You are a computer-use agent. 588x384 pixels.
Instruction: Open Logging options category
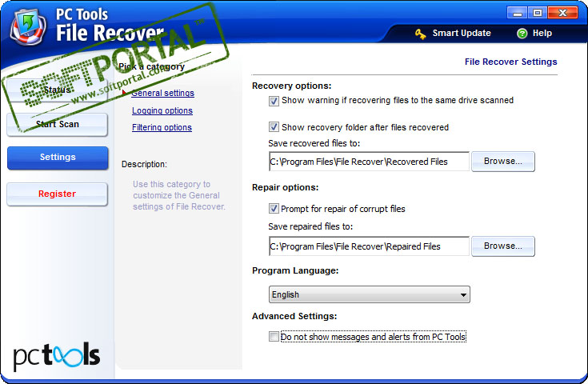click(162, 110)
